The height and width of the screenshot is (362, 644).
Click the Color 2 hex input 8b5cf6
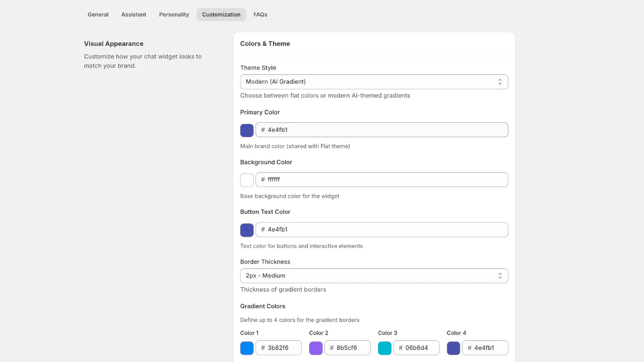coord(347,348)
